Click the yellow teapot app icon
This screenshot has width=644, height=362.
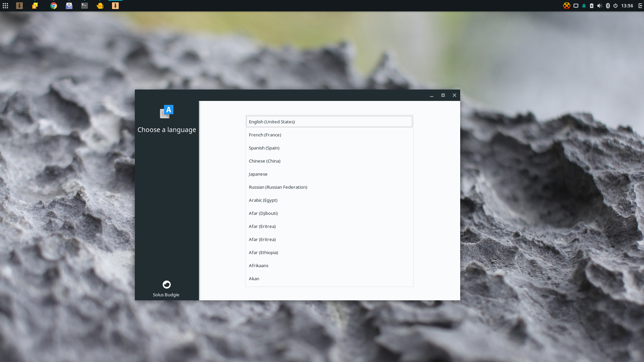tap(100, 6)
